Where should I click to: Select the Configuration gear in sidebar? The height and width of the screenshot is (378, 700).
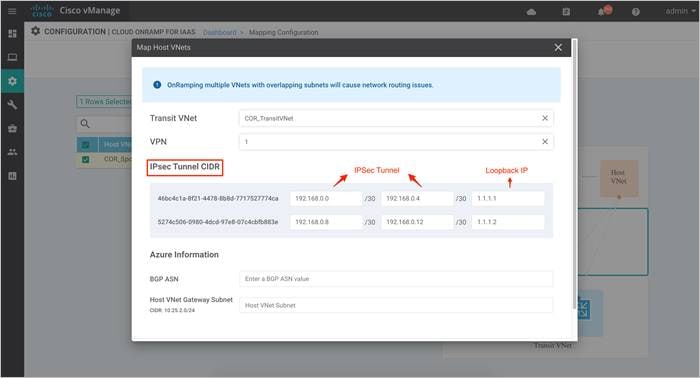(12, 81)
